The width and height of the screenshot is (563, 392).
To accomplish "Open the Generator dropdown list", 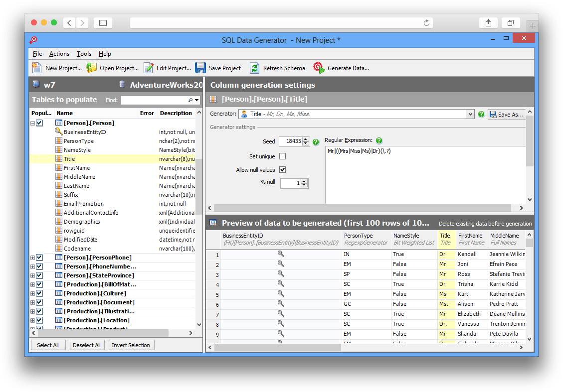I will click(x=470, y=114).
